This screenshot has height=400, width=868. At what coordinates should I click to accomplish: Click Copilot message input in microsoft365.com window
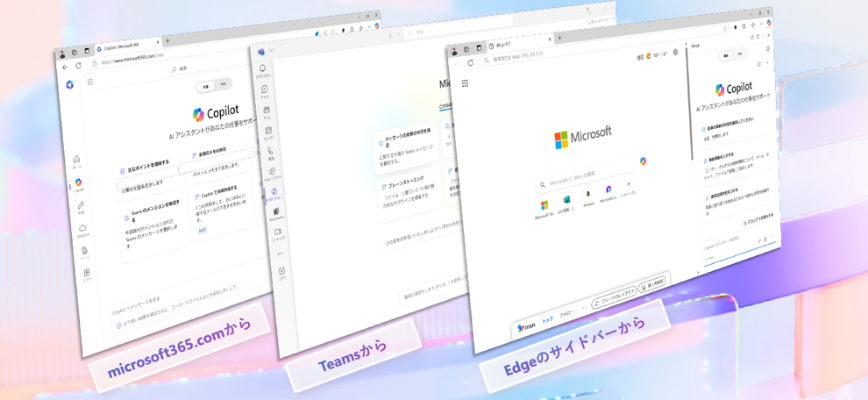click(191, 304)
